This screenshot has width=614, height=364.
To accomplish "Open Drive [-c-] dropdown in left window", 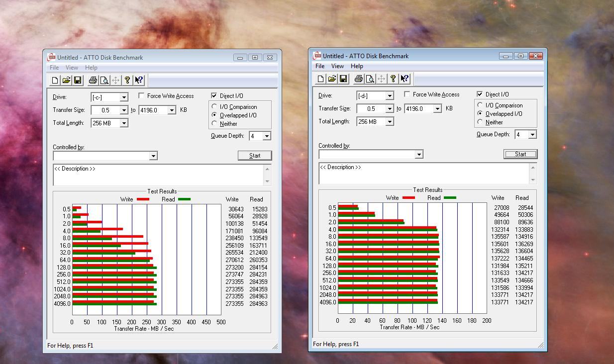I will [x=124, y=97].
